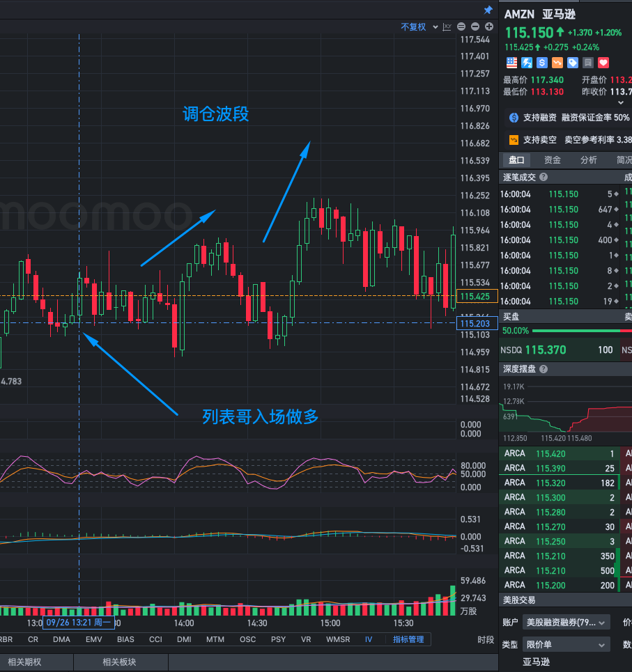This screenshot has width=632, height=672.
Task: Click the ARCA 115.320 bid row
Action: coord(559,483)
